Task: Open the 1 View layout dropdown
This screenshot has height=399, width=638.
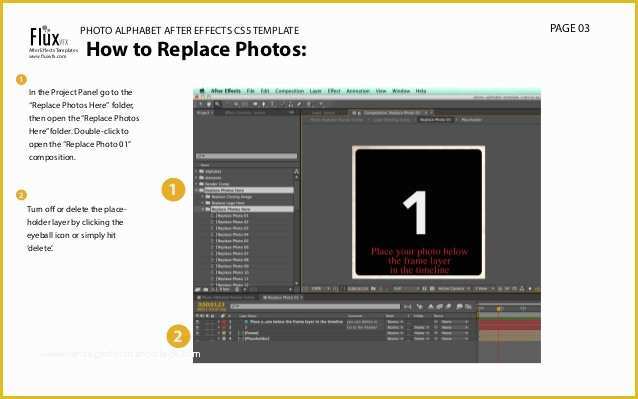Action: 484,289
